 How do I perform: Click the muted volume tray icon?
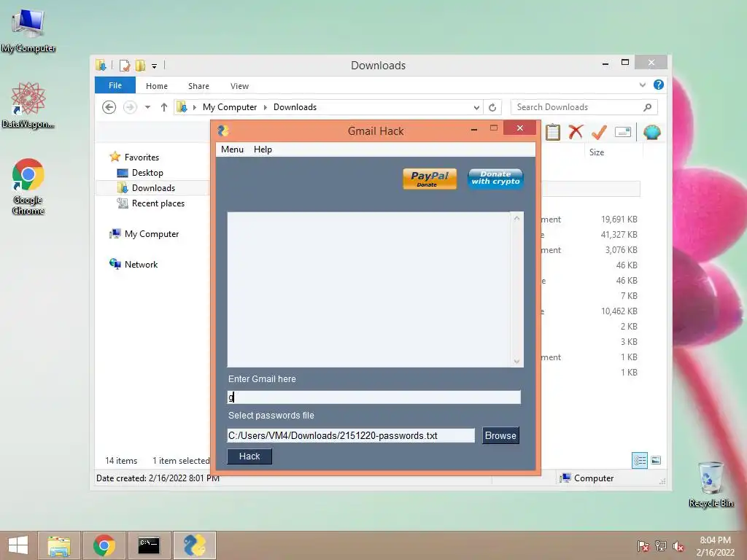point(678,545)
